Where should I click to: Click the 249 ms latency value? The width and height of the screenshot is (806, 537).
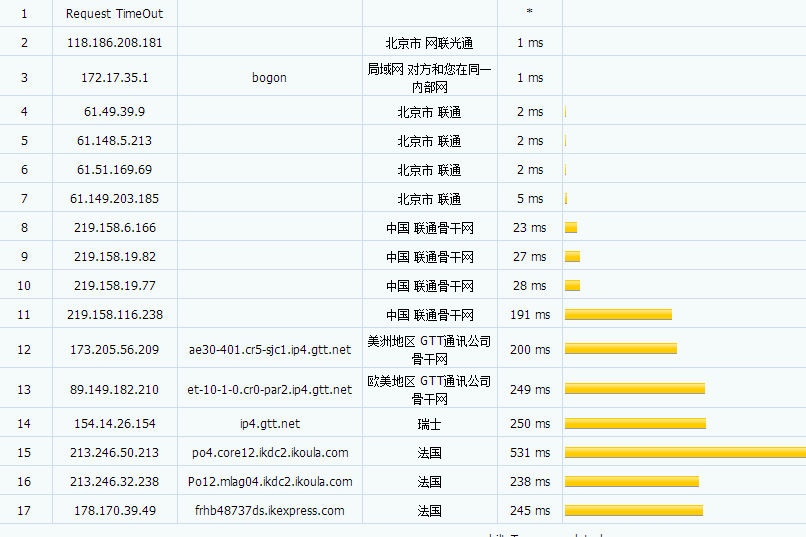tap(529, 390)
